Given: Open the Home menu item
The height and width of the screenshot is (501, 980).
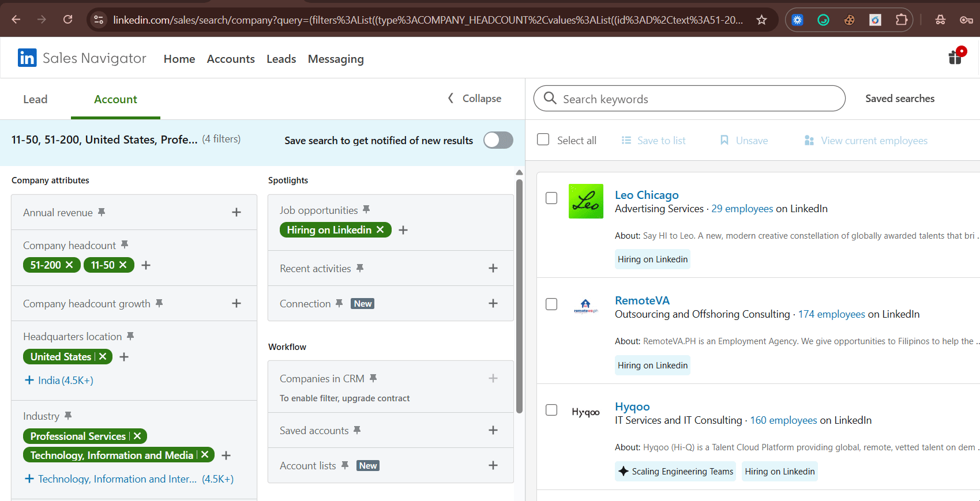Looking at the screenshot, I should 179,59.
